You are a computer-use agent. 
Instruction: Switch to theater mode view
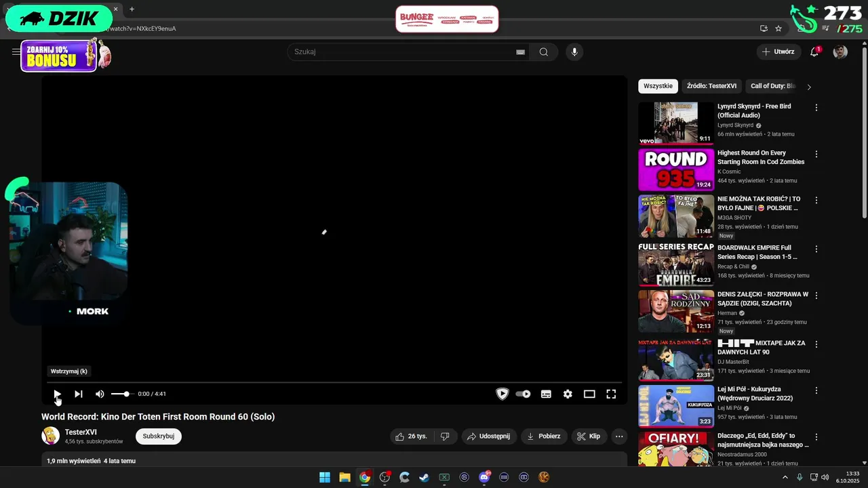point(589,394)
